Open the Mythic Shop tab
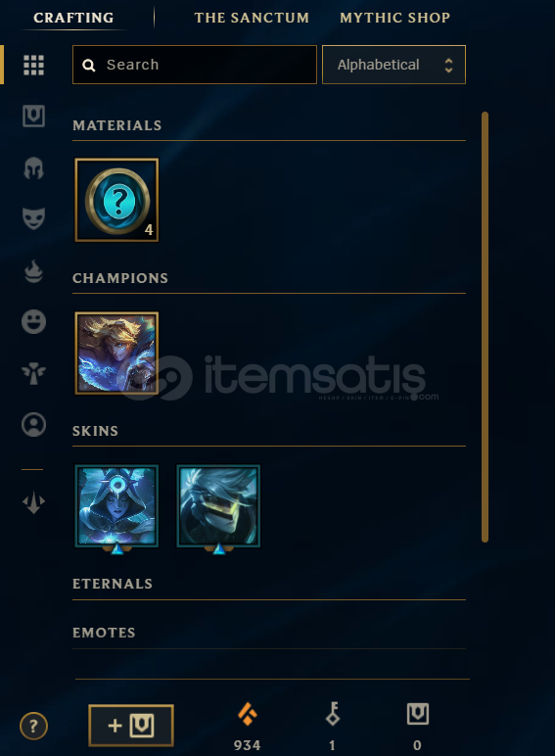 tap(395, 18)
